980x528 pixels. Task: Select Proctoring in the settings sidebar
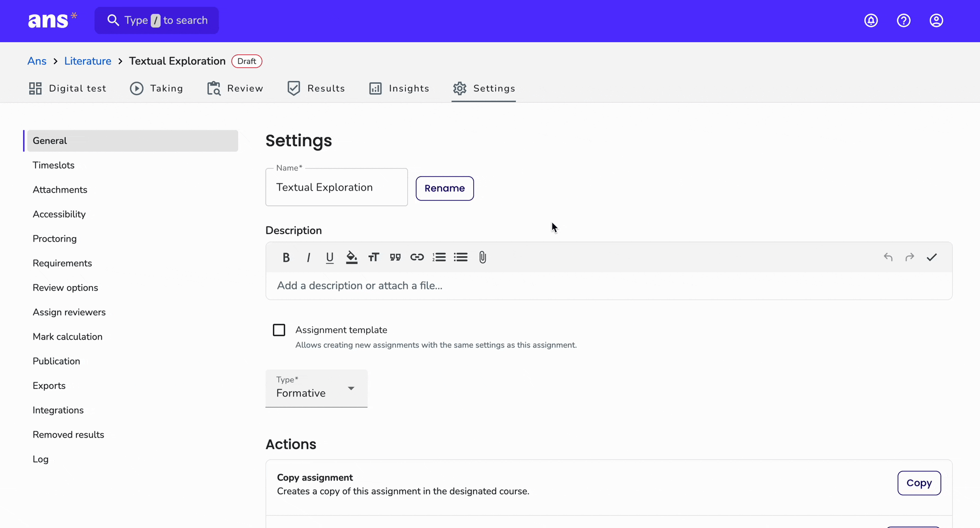coord(55,239)
